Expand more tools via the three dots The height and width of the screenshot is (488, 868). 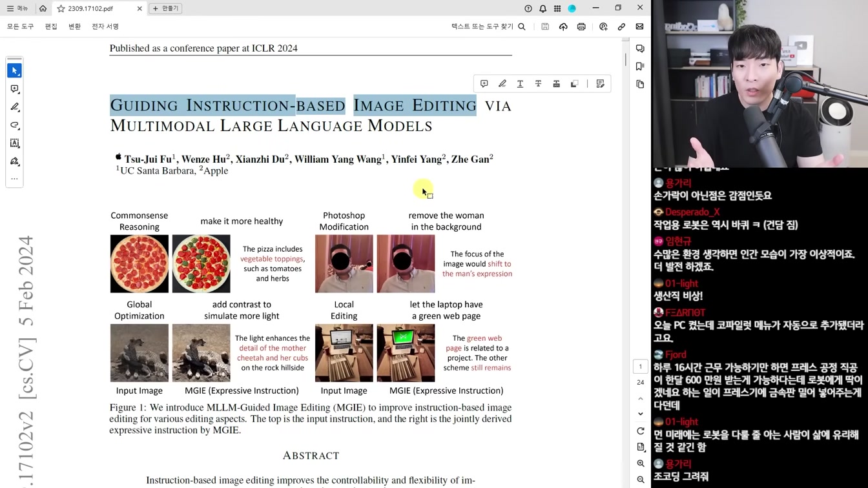(x=14, y=179)
